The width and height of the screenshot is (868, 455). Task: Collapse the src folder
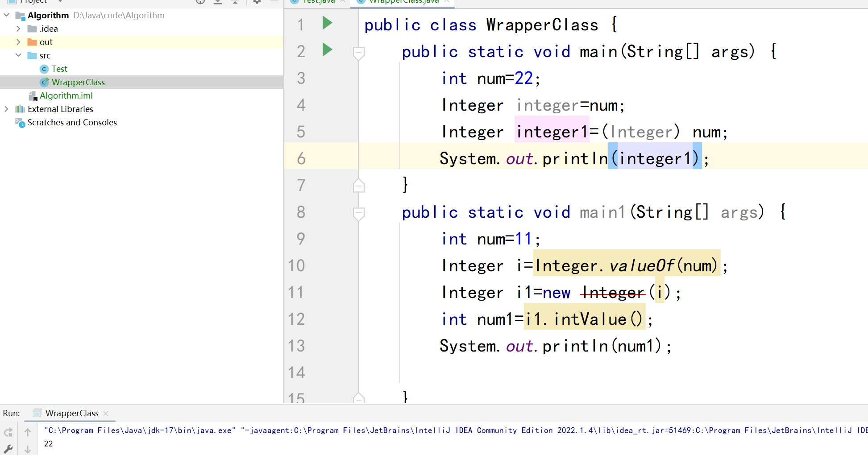18,55
